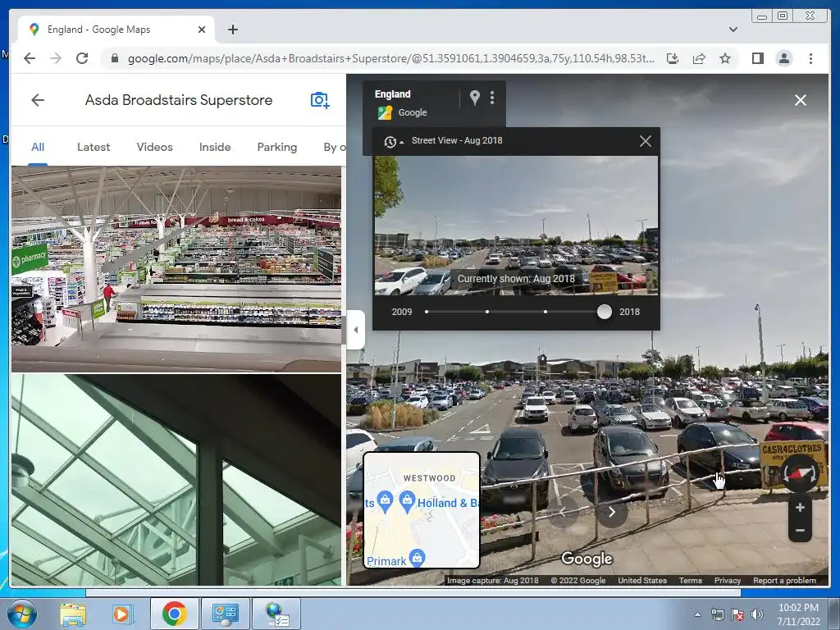840x630 pixels.
Task: Open Chrome side panel
Action: [x=757, y=58]
